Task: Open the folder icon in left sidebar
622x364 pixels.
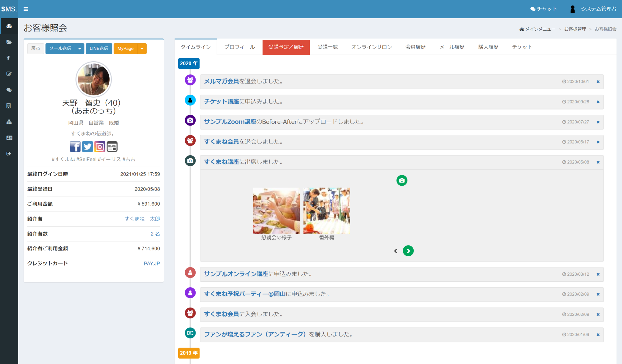Action: (9, 42)
